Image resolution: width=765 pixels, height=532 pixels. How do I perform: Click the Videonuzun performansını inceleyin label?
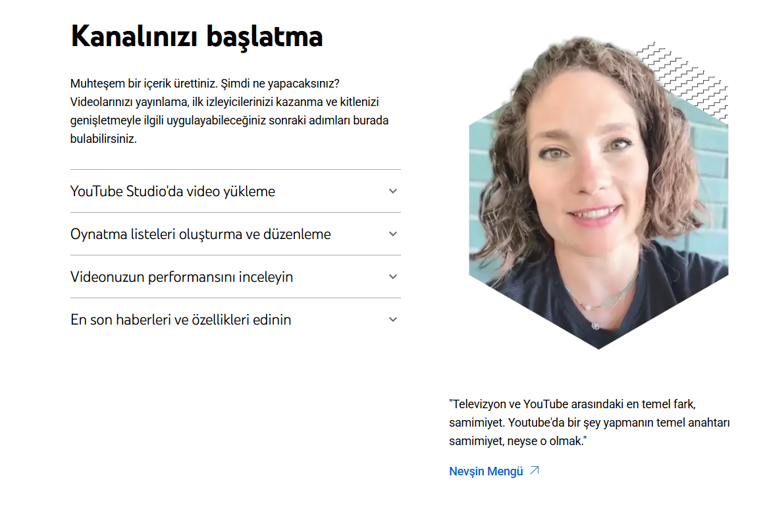[x=182, y=277]
